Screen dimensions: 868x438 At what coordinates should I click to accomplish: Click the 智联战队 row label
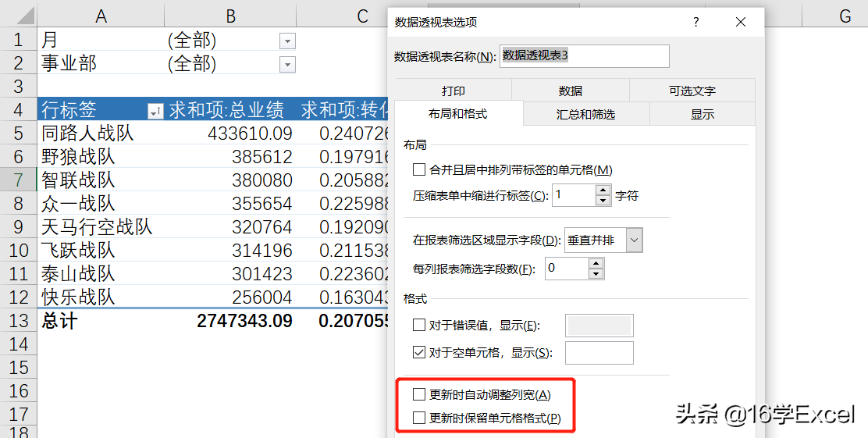pos(101,180)
